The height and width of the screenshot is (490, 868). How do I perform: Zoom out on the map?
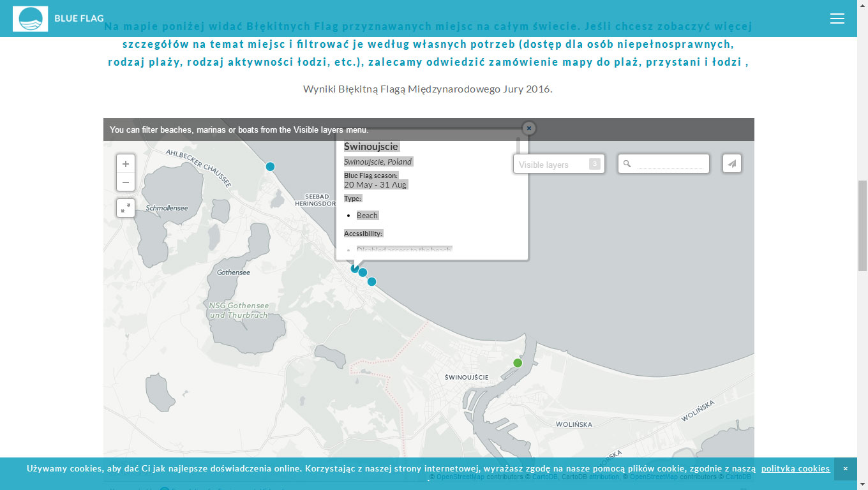[x=126, y=182]
